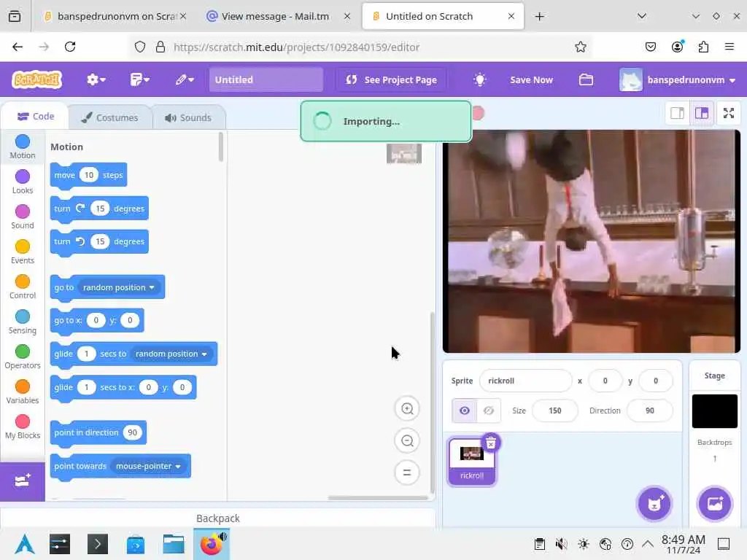Viewport: 747px width, 560px height.
Task: Select the Events block category
Action: point(23,252)
